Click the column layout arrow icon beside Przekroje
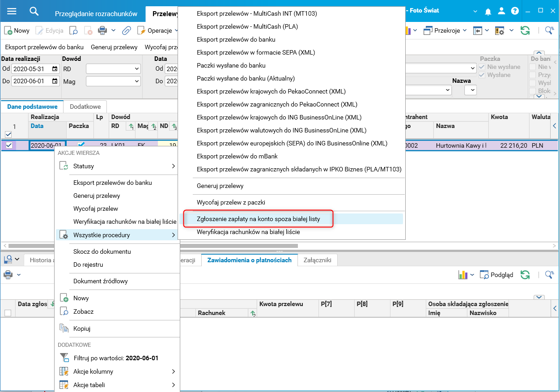 [x=478, y=30]
